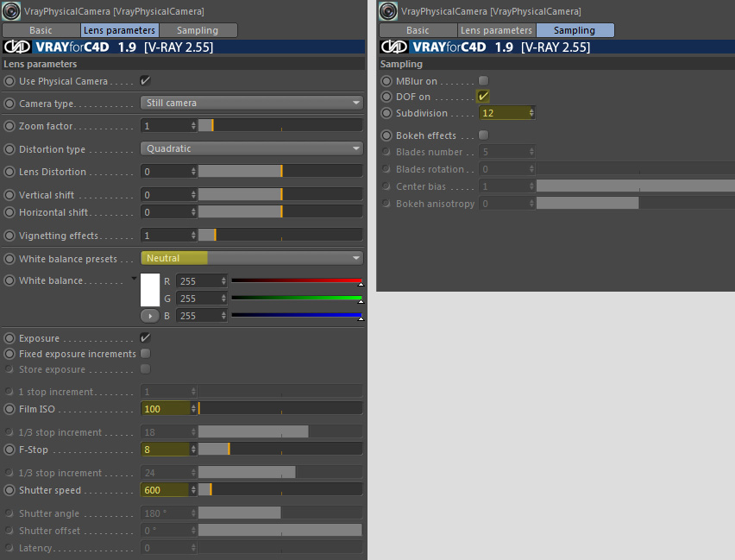This screenshot has height=560, width=735.
Task: Expand the White balance disclosure triangle
Action: 134,279
